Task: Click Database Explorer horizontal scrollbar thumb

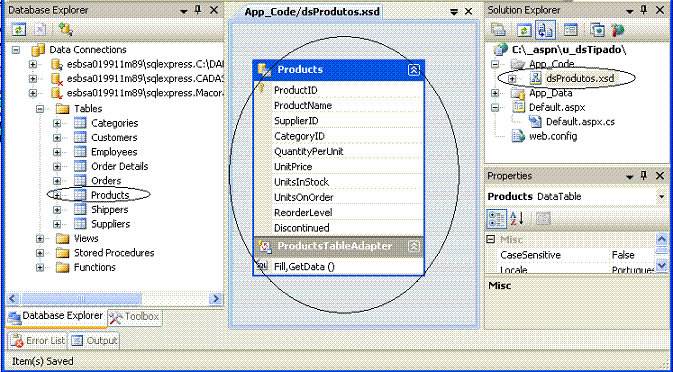Action: [81, 298]
